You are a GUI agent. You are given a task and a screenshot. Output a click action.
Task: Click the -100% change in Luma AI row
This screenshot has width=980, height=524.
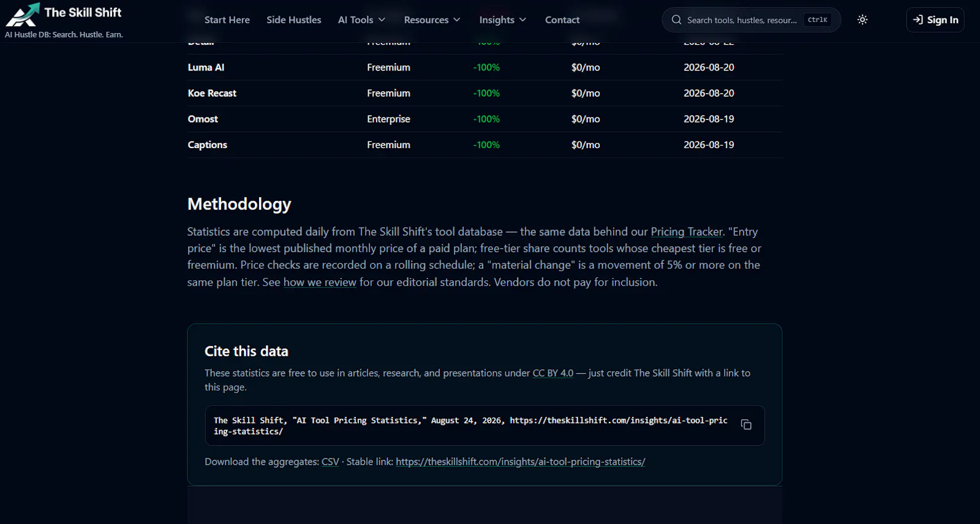point(486,67)
